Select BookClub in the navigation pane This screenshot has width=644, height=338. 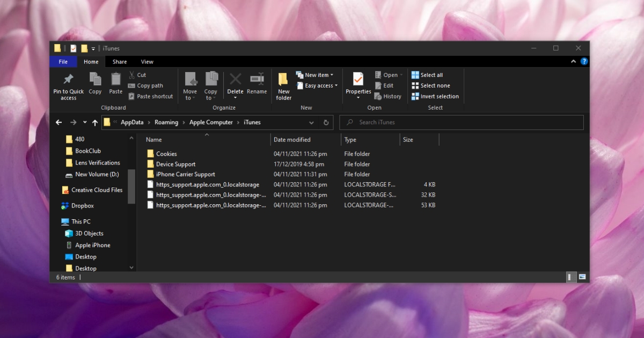point(88,151)
